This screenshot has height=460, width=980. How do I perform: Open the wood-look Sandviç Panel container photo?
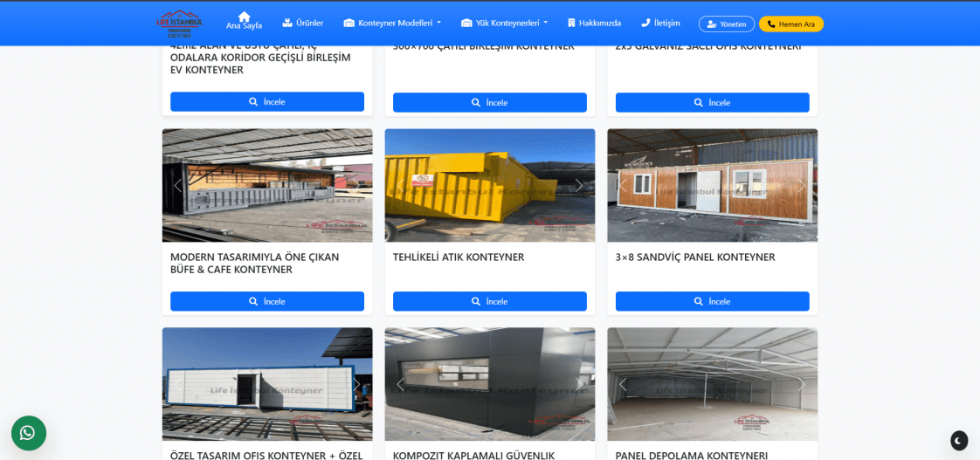click(713, 186)
